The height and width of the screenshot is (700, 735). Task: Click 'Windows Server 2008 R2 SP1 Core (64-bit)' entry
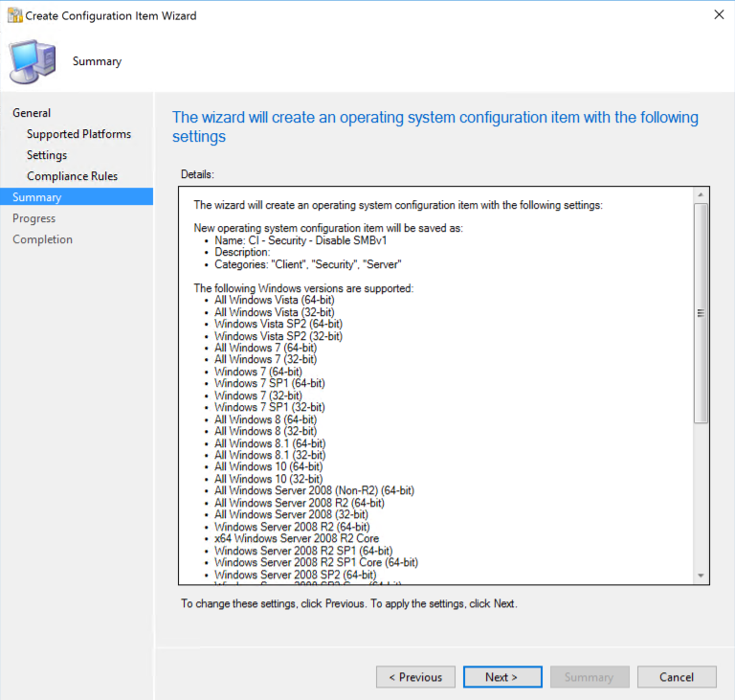coord(317,562)
